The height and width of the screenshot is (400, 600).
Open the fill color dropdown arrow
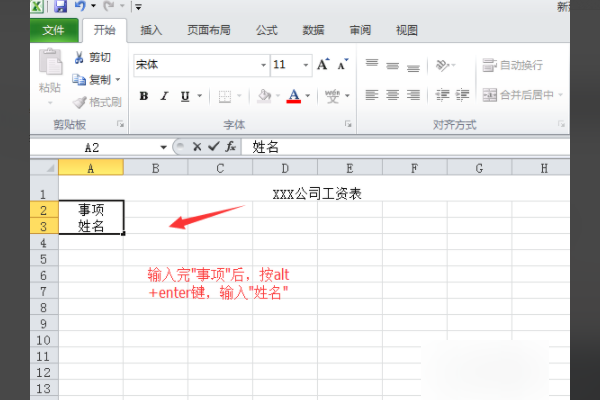pyautogui.click(x=278, y=96)
